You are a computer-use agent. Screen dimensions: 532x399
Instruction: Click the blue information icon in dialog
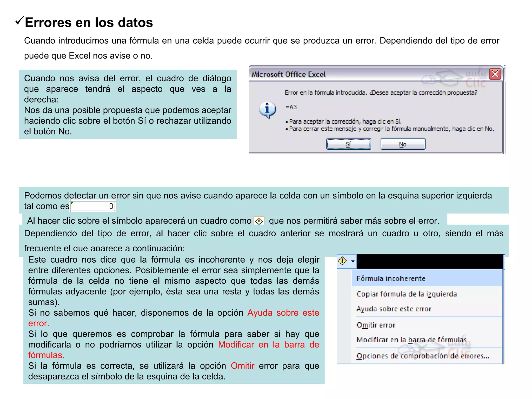267,110
